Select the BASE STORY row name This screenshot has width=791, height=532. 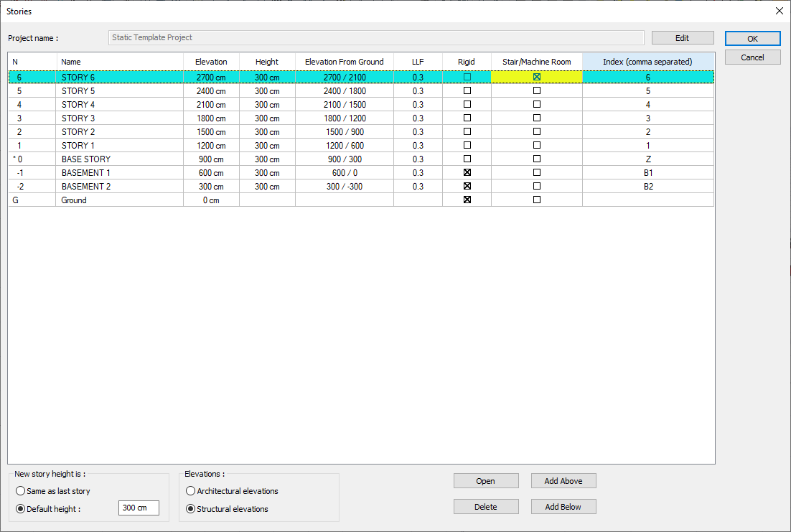click(86, 159)
